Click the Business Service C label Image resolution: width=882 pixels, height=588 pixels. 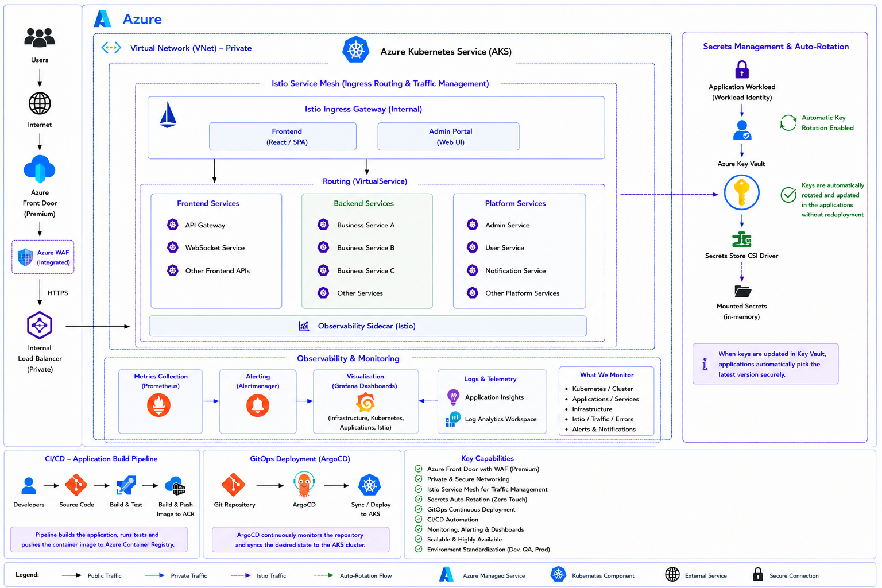pyautogui.click(x=366, y=270)
